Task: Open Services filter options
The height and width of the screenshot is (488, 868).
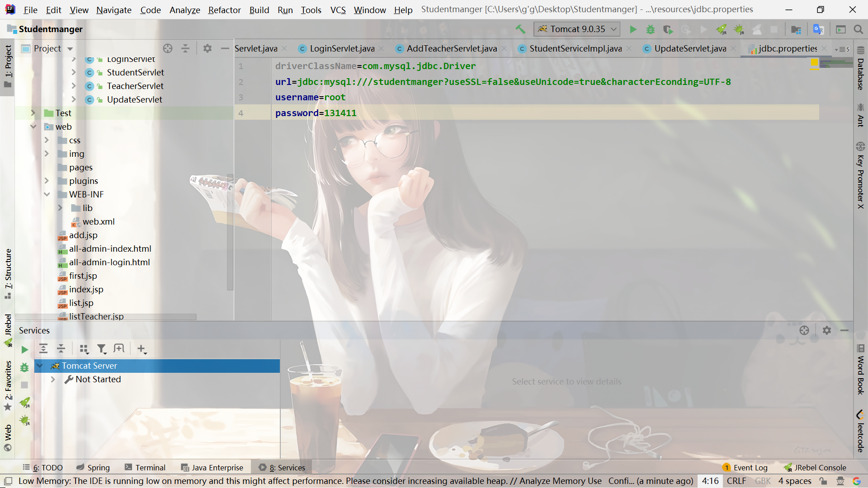Action: pos(102,348)
